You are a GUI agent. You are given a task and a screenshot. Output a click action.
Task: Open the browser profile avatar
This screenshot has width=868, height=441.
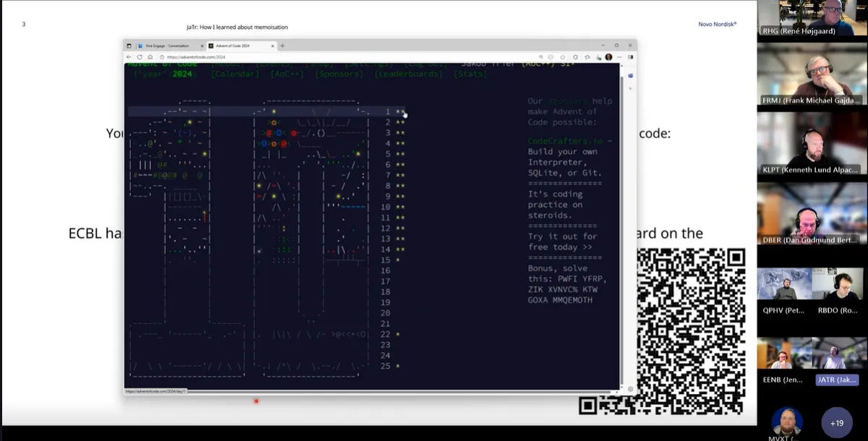point(608,56)
